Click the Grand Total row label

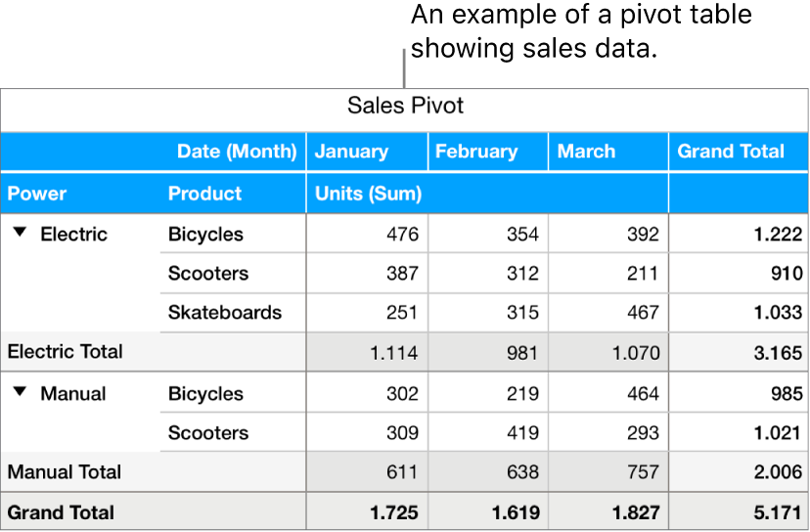click(x=62, y=512)
